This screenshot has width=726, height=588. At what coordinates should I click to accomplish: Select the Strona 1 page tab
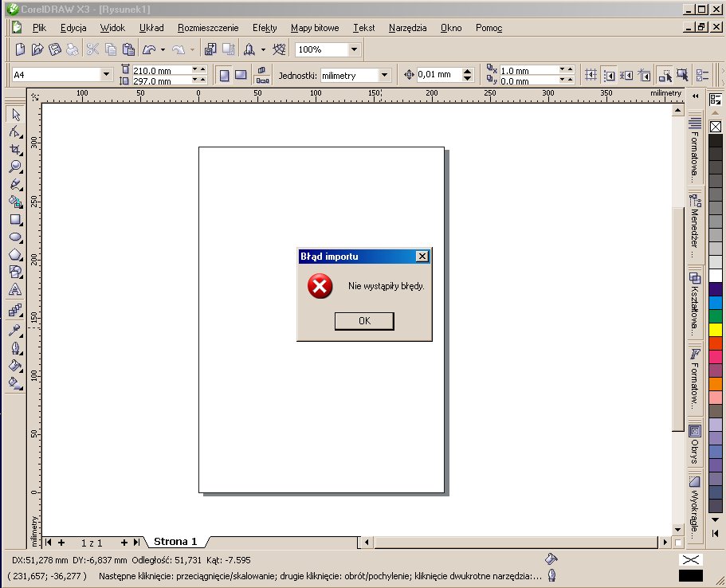(175, 542)
